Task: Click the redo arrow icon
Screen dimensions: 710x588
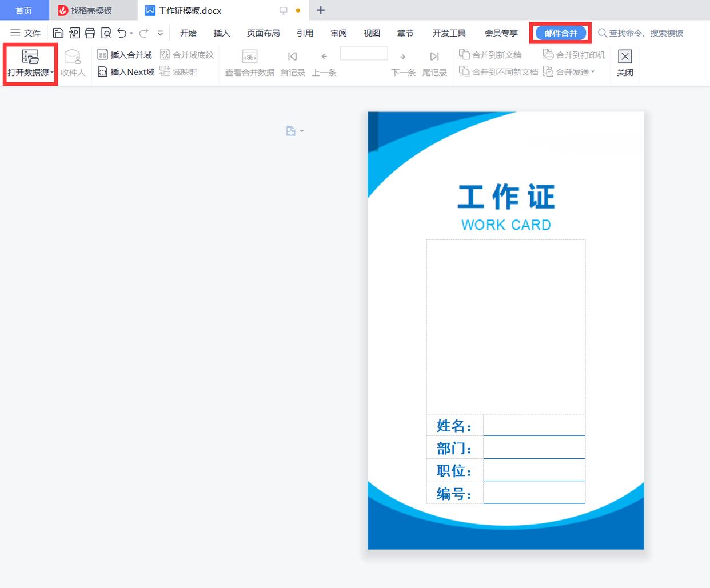Action: tap(143, 33)
